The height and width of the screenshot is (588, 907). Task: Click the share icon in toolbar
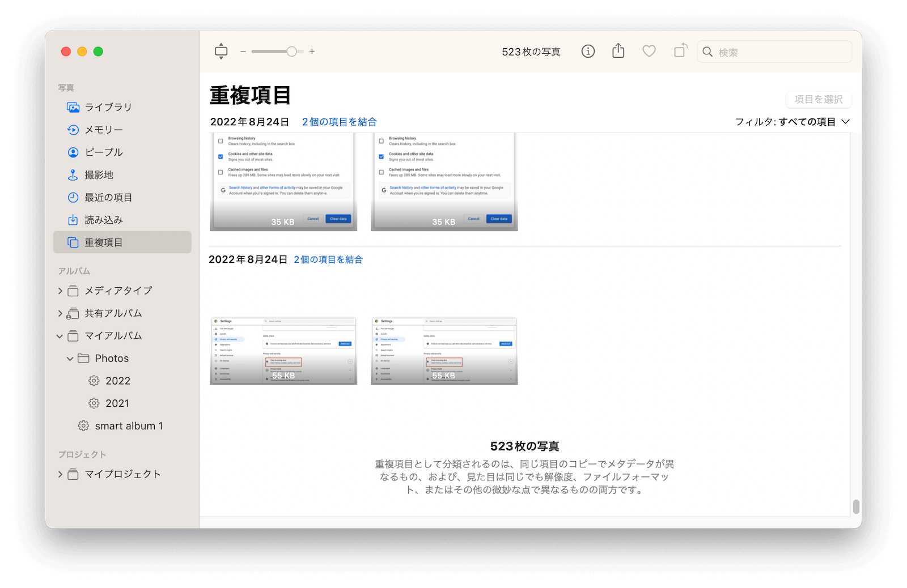coord(618,51)
